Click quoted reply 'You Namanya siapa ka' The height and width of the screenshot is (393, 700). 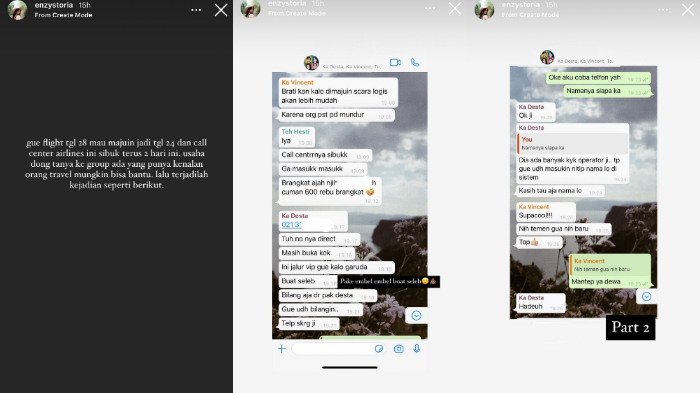[x=572, y=143]
